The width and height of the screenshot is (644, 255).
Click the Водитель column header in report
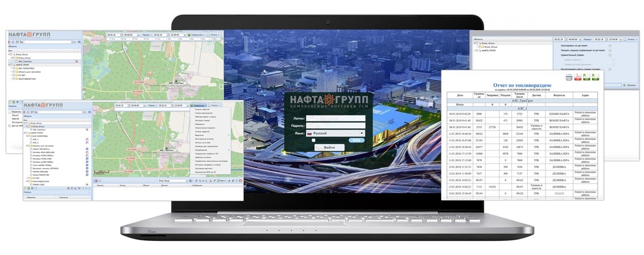pyautogui.click(x=559, y=95)
